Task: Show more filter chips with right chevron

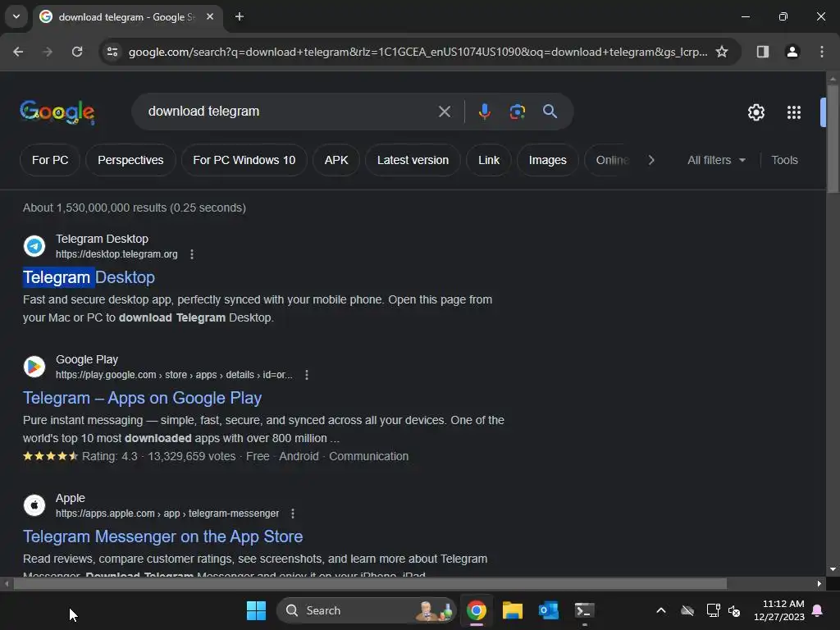Action: [651, 160]
